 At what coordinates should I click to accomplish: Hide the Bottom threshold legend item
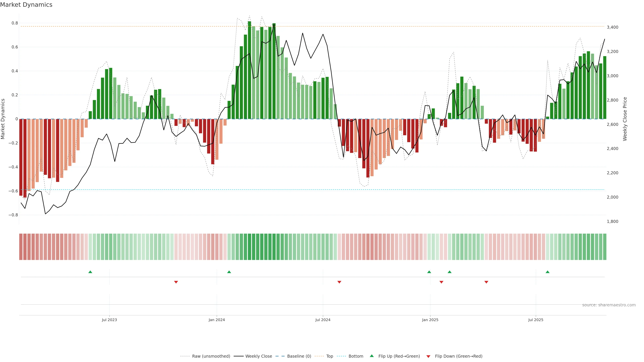(356, 356)
